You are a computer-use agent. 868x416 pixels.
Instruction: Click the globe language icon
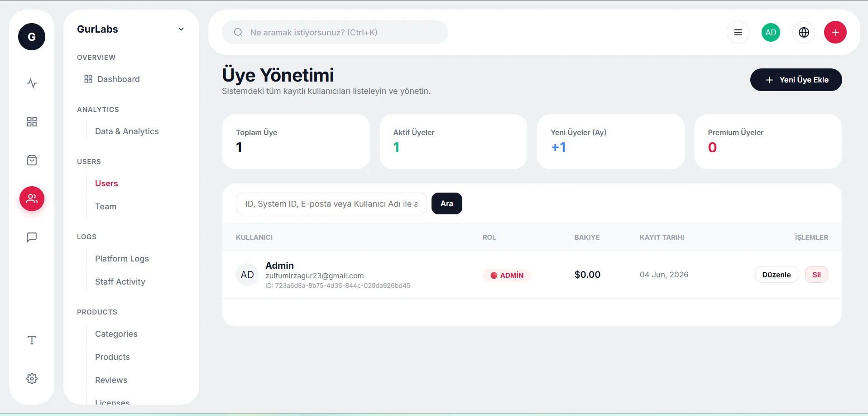[x=804, y=32]
